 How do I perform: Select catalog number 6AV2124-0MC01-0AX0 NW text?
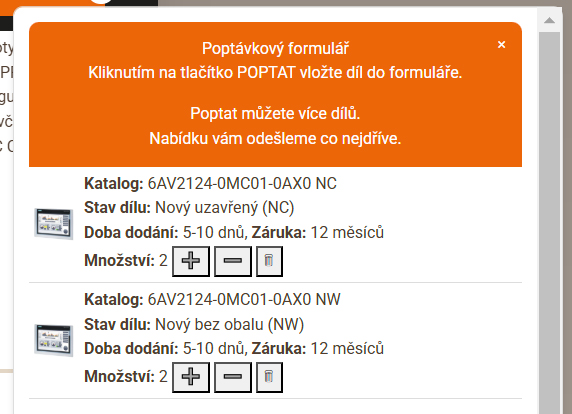pyautogui.click(x=244, y=299)
